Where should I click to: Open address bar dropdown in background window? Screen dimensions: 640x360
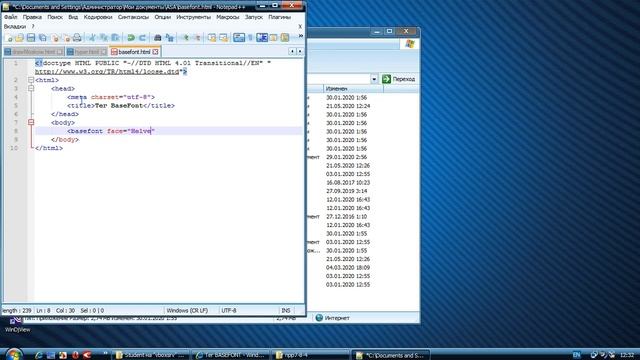pyautogui.click(x=374, y=79)
